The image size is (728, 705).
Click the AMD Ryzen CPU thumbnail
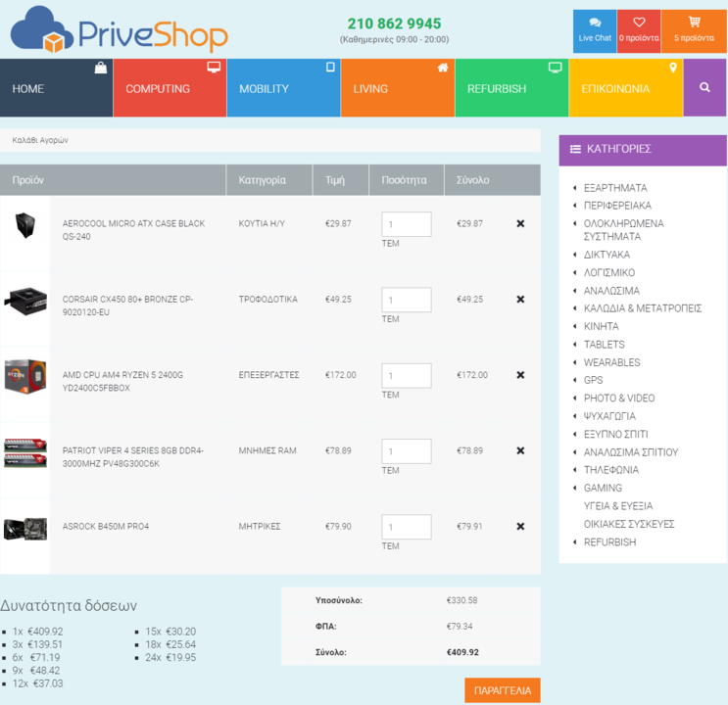pyautogui.click(x=25, y=376)
